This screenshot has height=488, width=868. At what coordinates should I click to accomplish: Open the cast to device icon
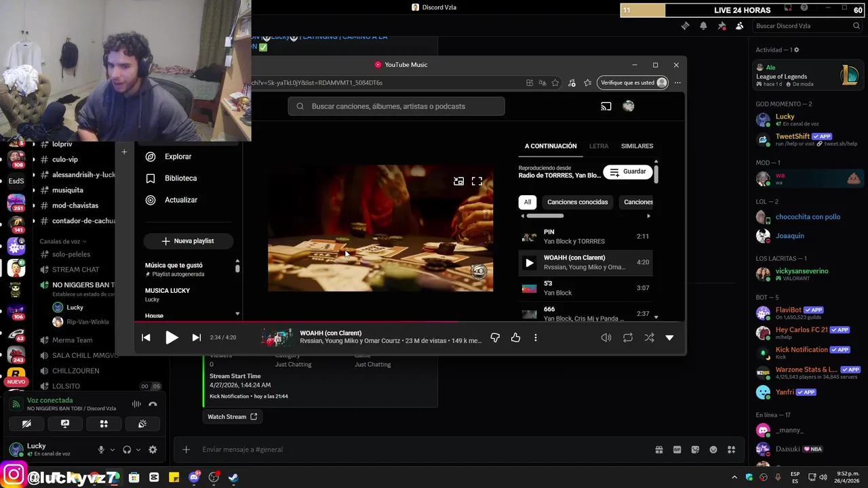coord(606,106)
